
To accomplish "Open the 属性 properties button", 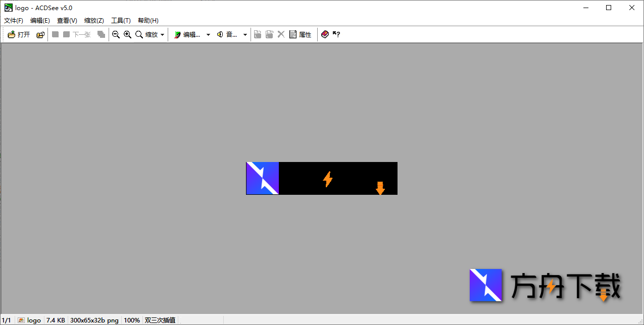I will tap(300, 35).
